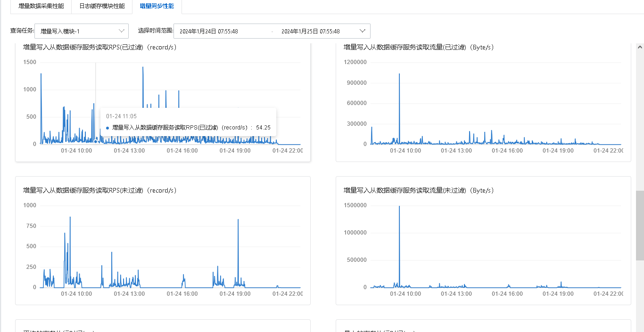
Task: Click the vertical scrollbar thumb
Action: tap(640, 225)
